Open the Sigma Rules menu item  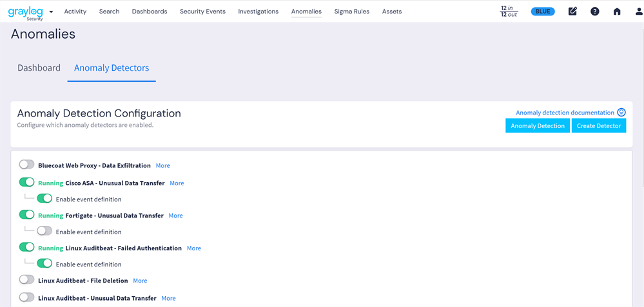[351, 12]
